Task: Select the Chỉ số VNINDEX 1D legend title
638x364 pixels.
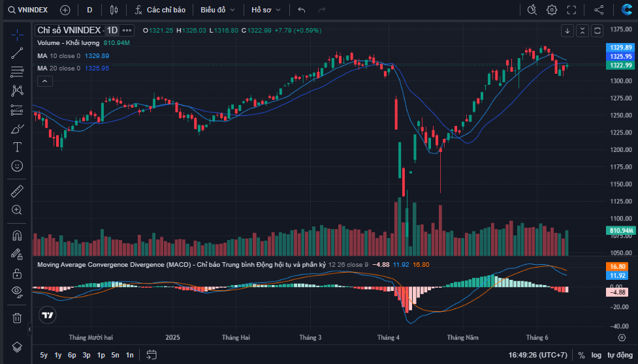Action: click(78, 31)
